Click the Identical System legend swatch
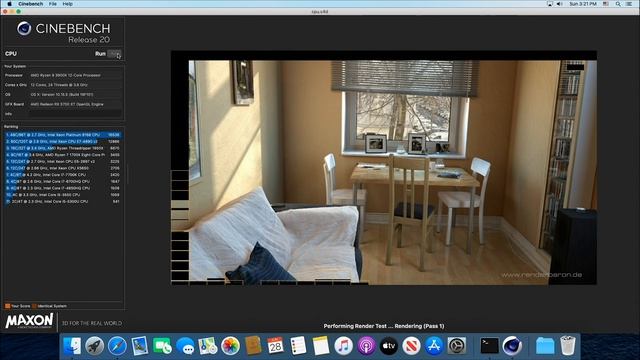Viewport: 640px width, 360px height. click(34, 306)
